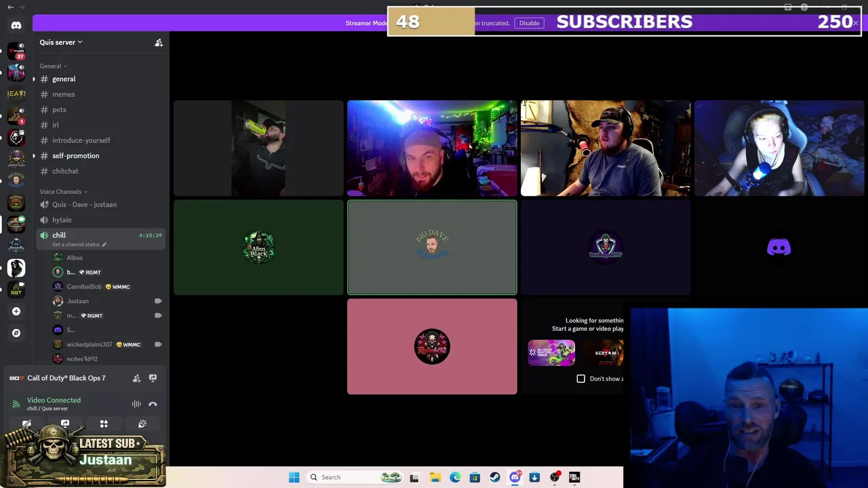Focus webcam tile of man drinking
The height and width of the screenshot is (488, 868).
[258, 148]
